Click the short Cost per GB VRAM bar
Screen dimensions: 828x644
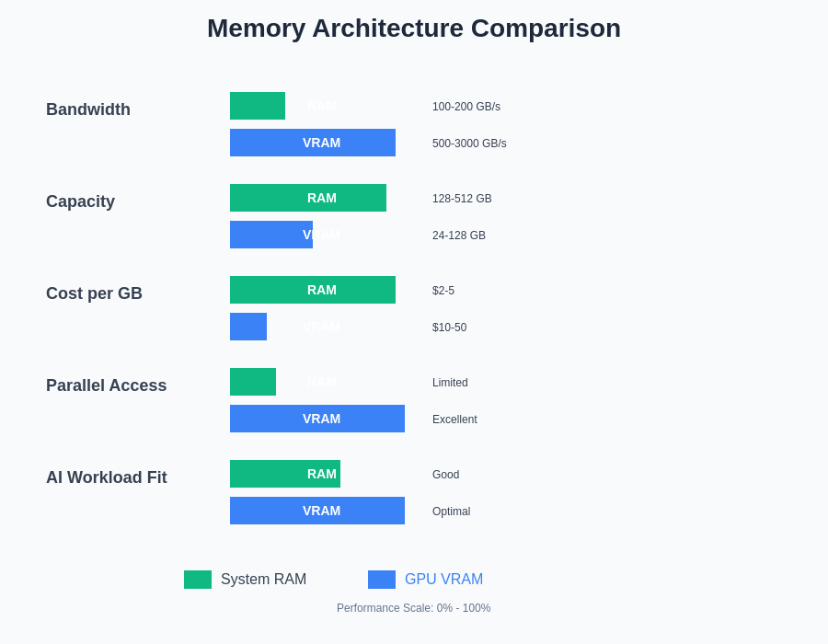248,327
